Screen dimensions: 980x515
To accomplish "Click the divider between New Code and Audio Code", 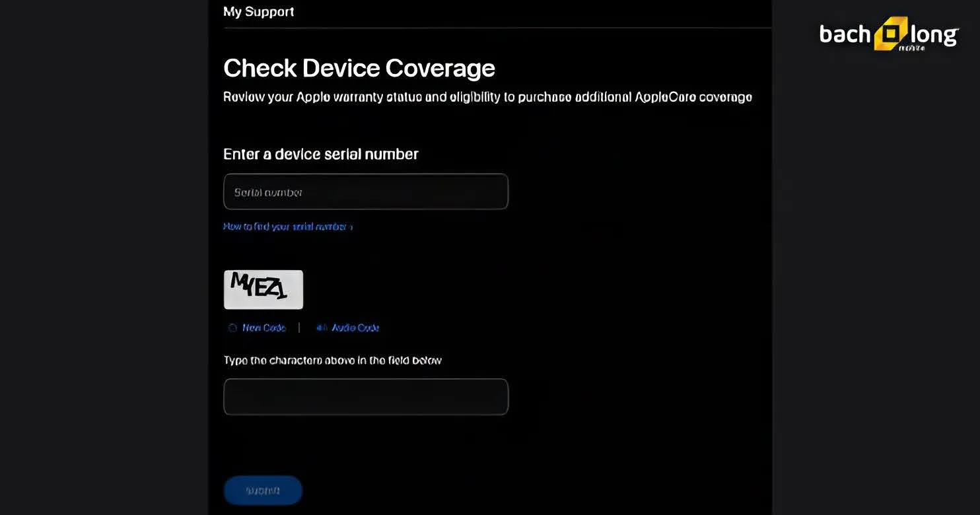I will 299,327.
